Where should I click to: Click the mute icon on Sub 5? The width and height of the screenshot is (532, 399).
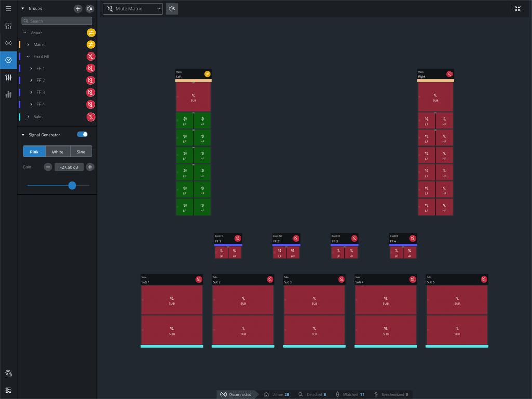(x=483, y=279)
